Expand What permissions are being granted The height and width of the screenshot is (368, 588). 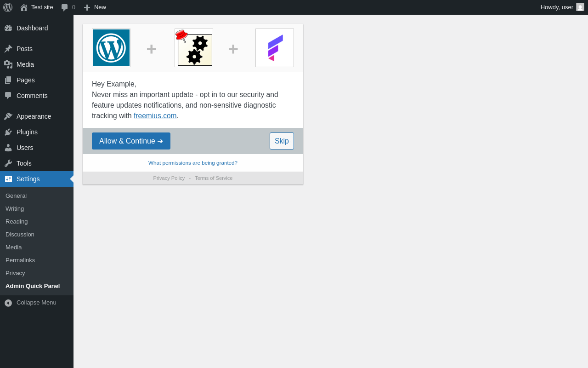pos(193,163)
